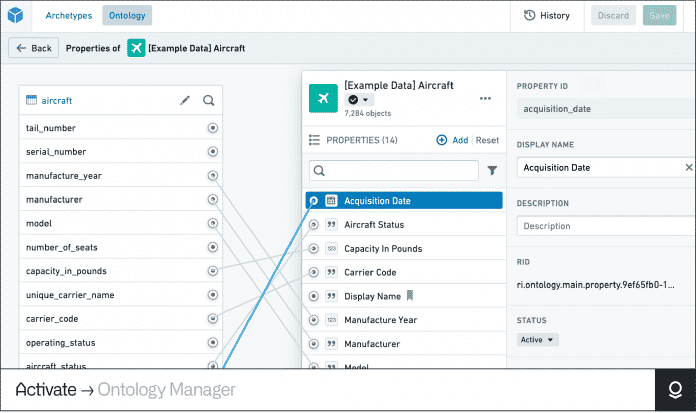Image resolution: width=696 pixels, height=413 pixels.
Task: Clear the Acquisition Date display name field
Action: pos(688,167)
